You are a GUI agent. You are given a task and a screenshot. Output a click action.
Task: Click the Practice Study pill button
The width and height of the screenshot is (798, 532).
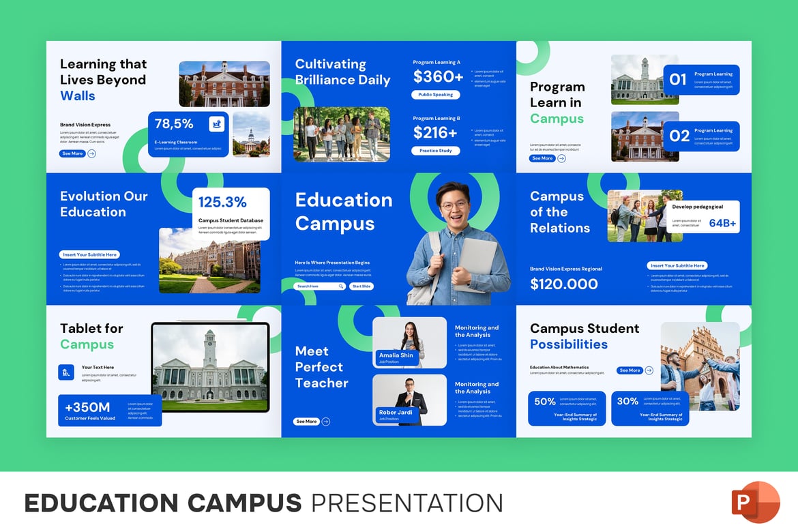(x=436, y=151)
